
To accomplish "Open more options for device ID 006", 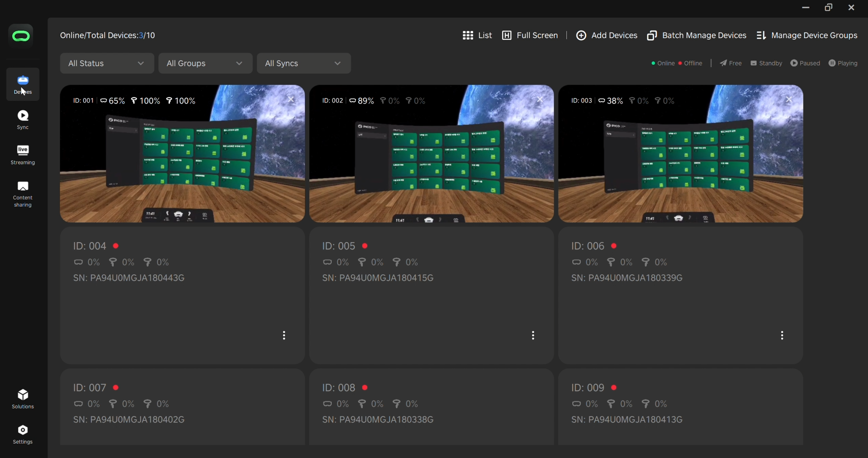I will click(782, 336).
